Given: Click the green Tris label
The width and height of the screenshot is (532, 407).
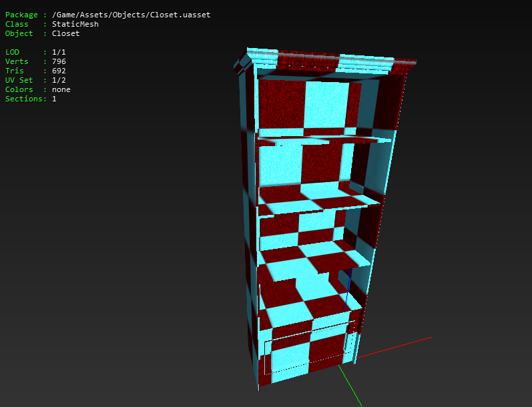Looking at the screenshot, I should pyautogui.click(x=14, y=71).
